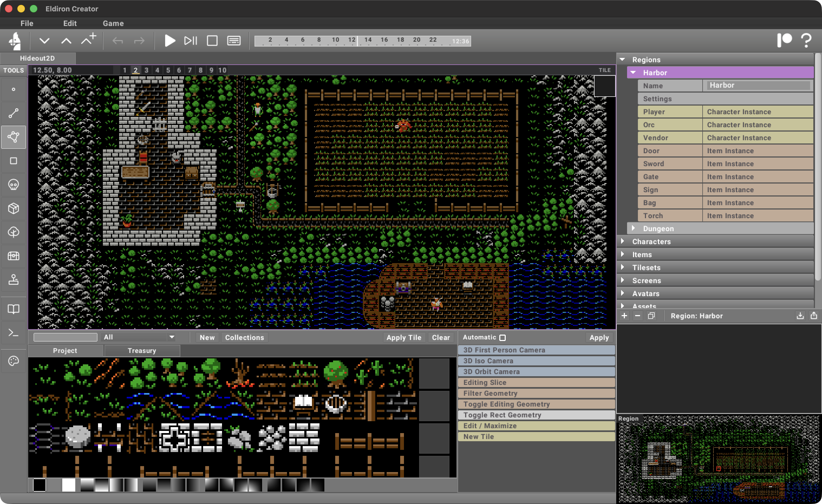Enable the Automatic checkbox
This screenshot has width=822, height=504.
(x=503, y=337)
